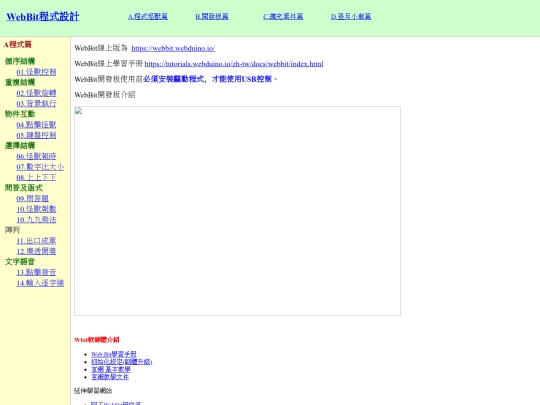Click the 文字語音 section heading
Screen dimensions: 540x405
tap(20, 262)
